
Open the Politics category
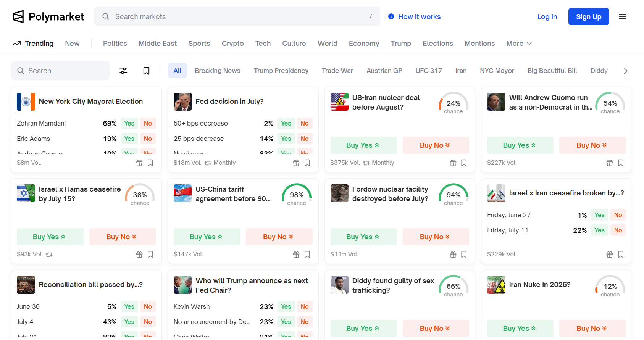point(115,44)
